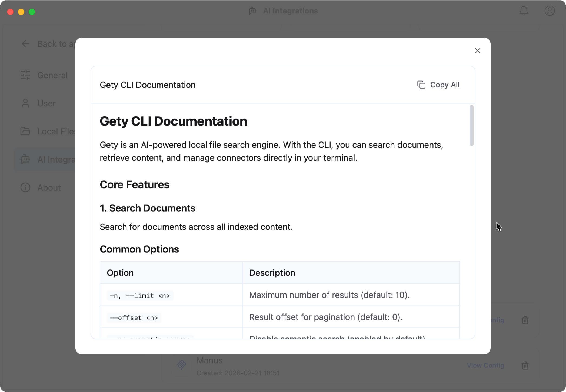Click the About info icon
566x392 pixels.
(x=25, y=187)
